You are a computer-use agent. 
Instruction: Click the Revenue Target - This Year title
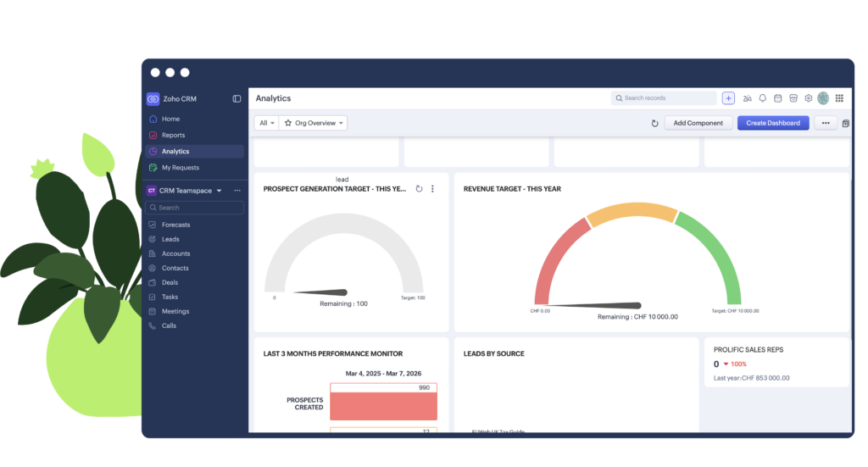click(512, 189)
